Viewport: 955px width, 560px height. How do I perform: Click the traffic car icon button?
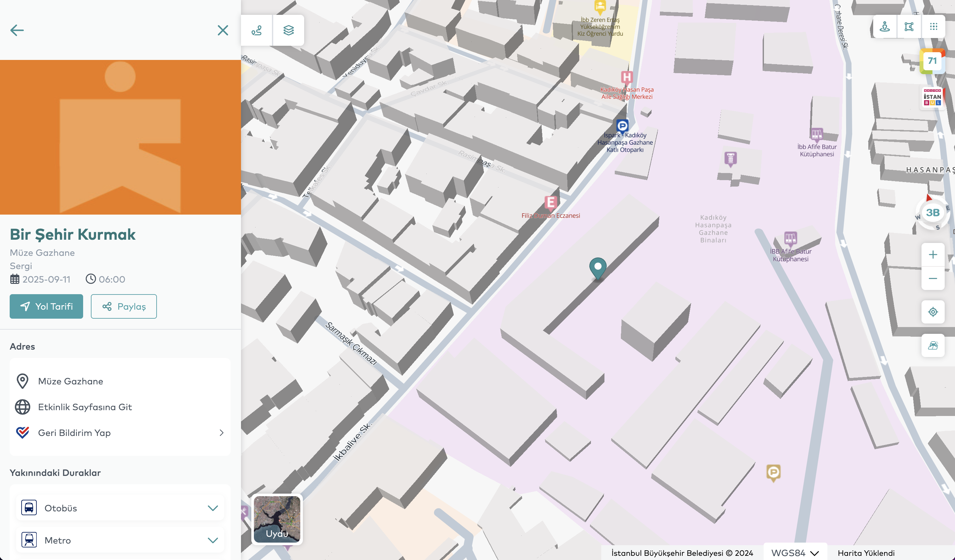pos(933,345)
